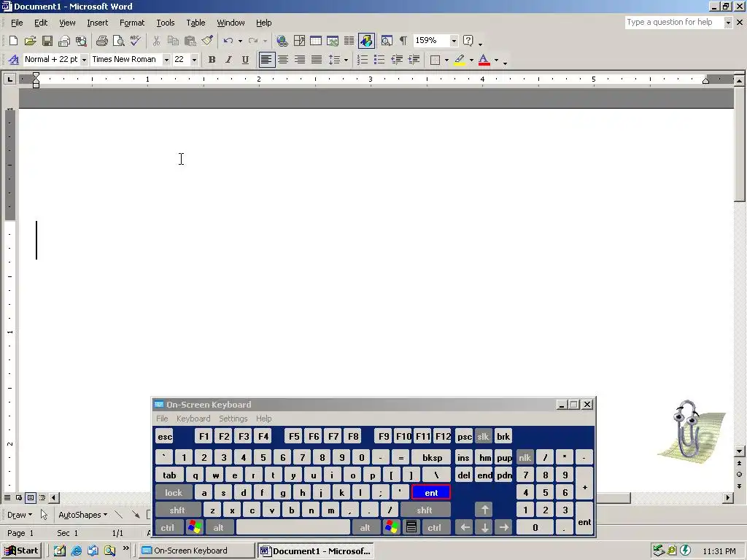Show or hide paragraph marks
The height and width of the screenshot is (560, 747).
(403, 41)
